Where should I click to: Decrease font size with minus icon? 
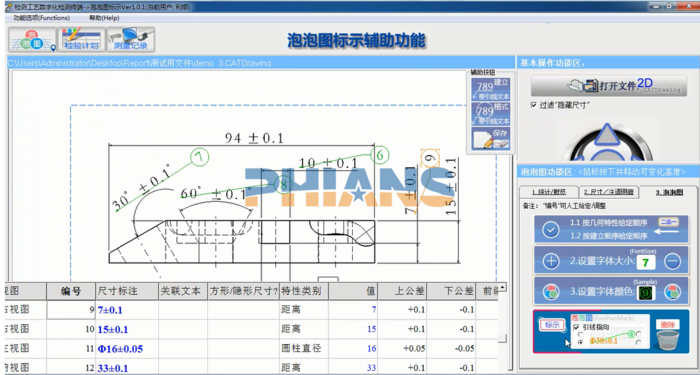[x=672, y=261]
